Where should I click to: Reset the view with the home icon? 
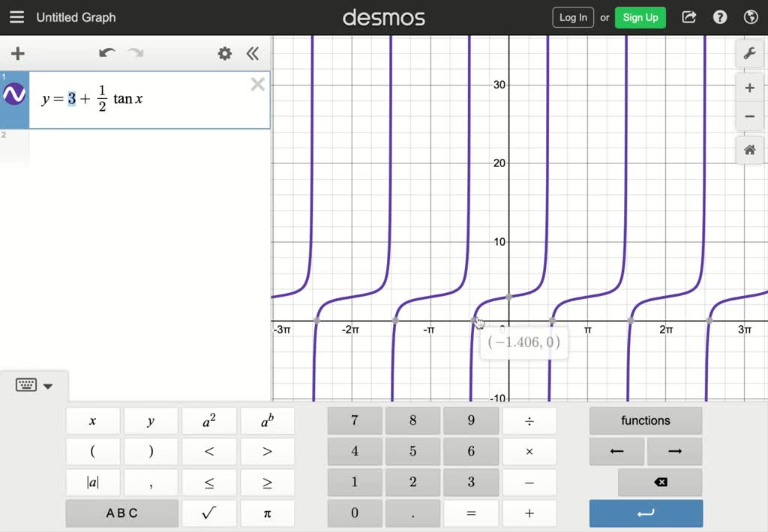click(x=749, y=150)
